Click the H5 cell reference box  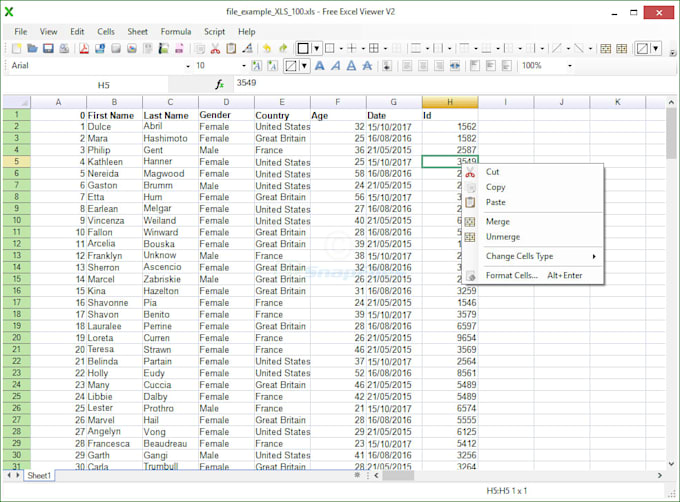click(87, 85)
